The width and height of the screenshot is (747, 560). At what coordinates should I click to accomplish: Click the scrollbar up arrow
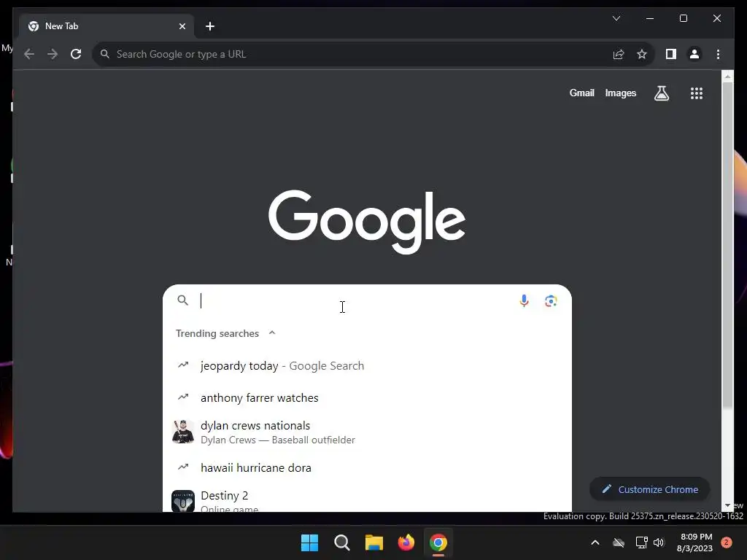click(727, 76)
